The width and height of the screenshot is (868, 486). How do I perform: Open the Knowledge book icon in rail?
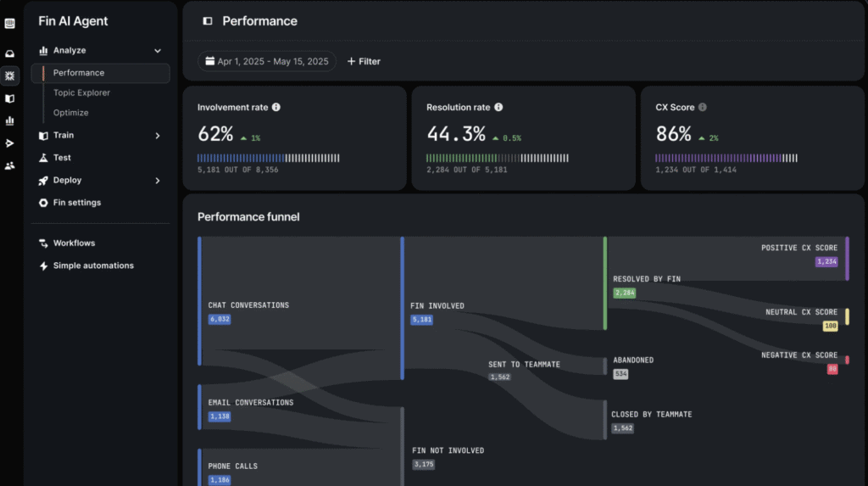point(9,98)
